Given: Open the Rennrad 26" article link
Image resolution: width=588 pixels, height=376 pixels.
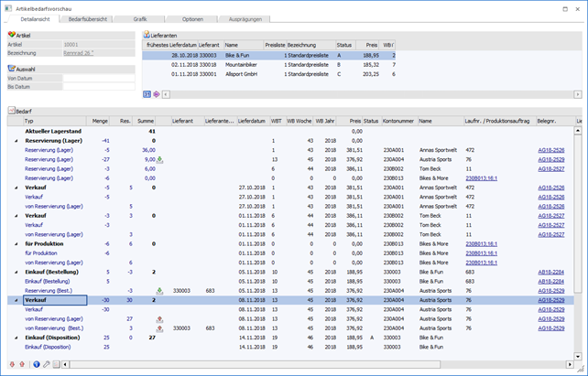Looking at the screenshot, I should click(x=77, y=52).
